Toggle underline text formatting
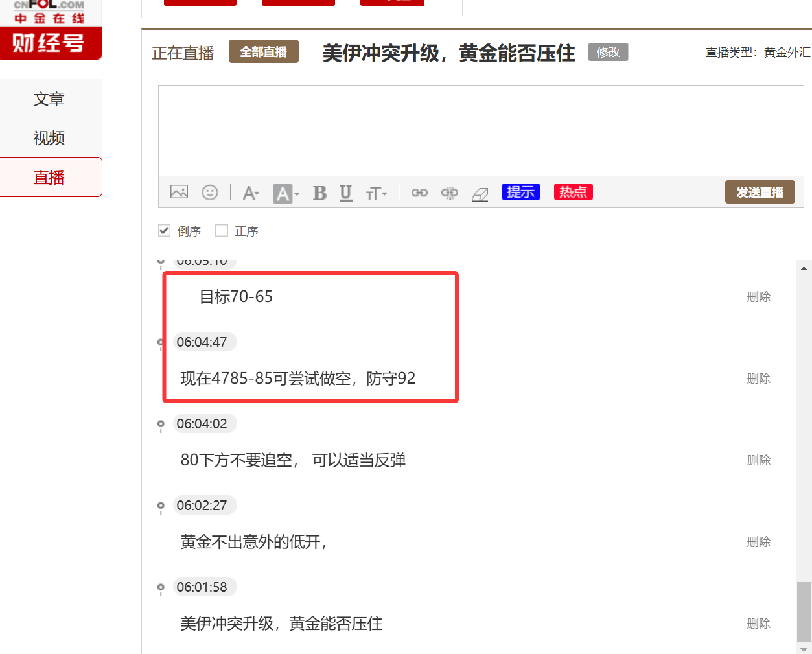The height and width of the screenshot is (654, 812). [x=346, y=193]
